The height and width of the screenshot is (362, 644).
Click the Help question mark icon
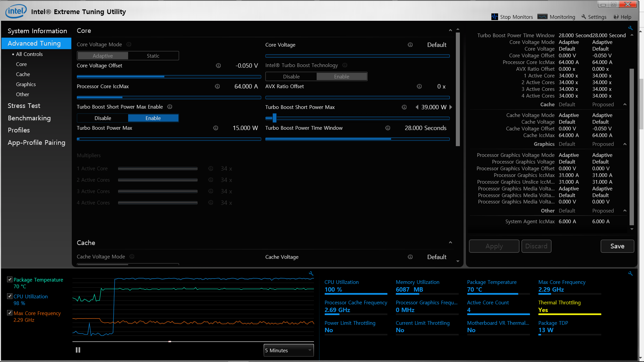click(616, 17)
